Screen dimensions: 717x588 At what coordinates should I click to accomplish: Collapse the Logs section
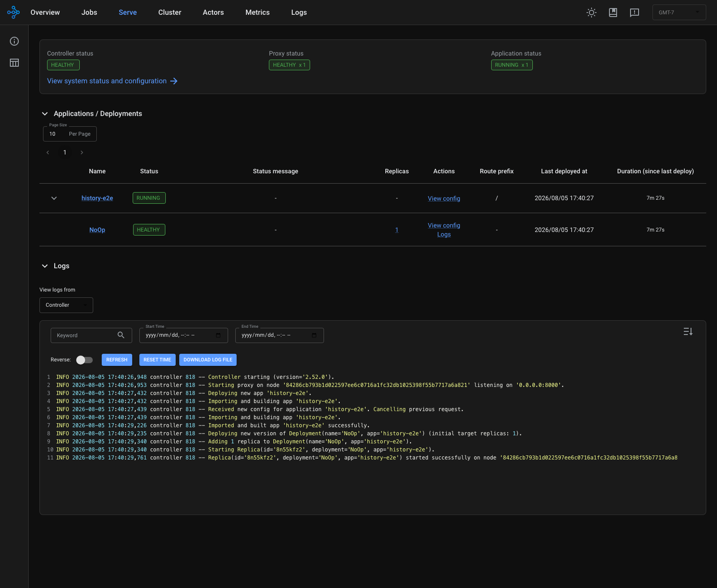tap(45, 266)
